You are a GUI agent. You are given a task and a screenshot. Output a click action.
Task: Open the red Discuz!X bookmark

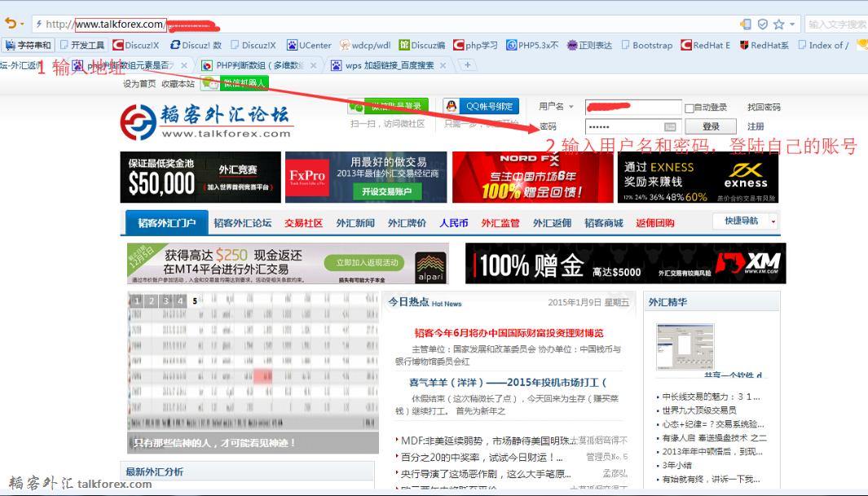[x=136, y=46]
